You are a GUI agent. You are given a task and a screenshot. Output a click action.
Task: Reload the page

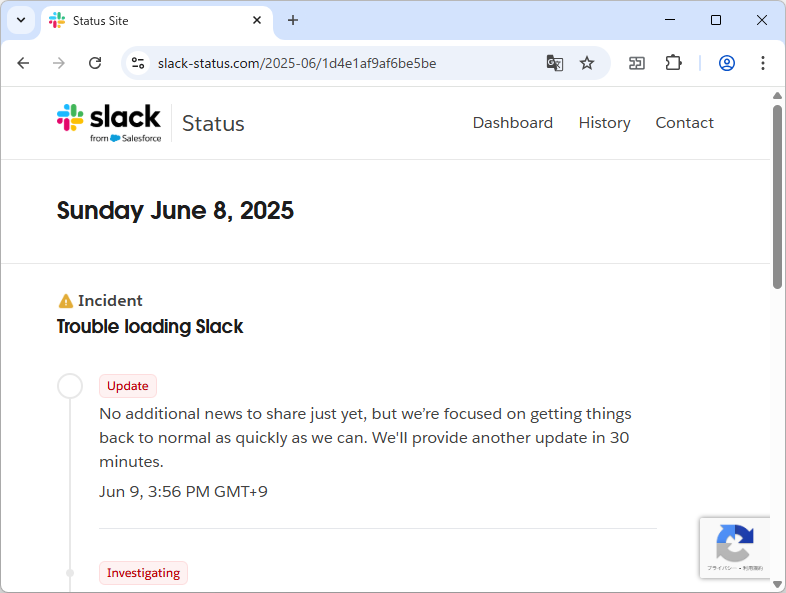pos(95,63)
